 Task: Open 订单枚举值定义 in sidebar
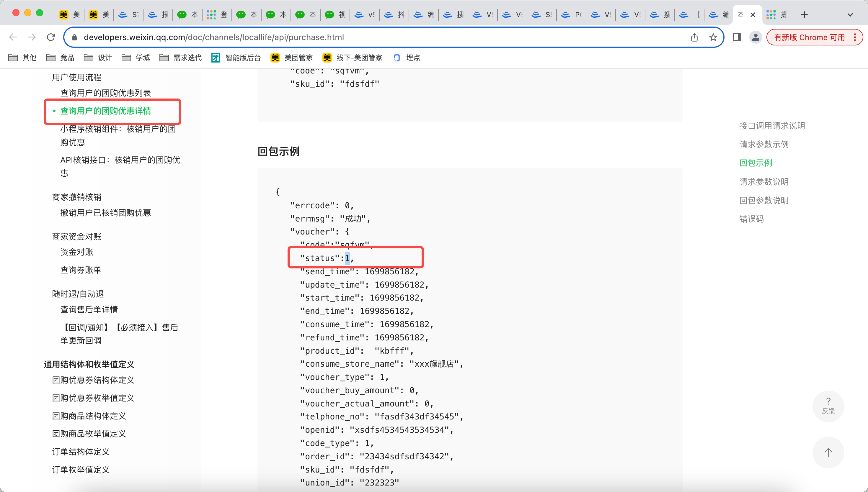click(81, 470)
